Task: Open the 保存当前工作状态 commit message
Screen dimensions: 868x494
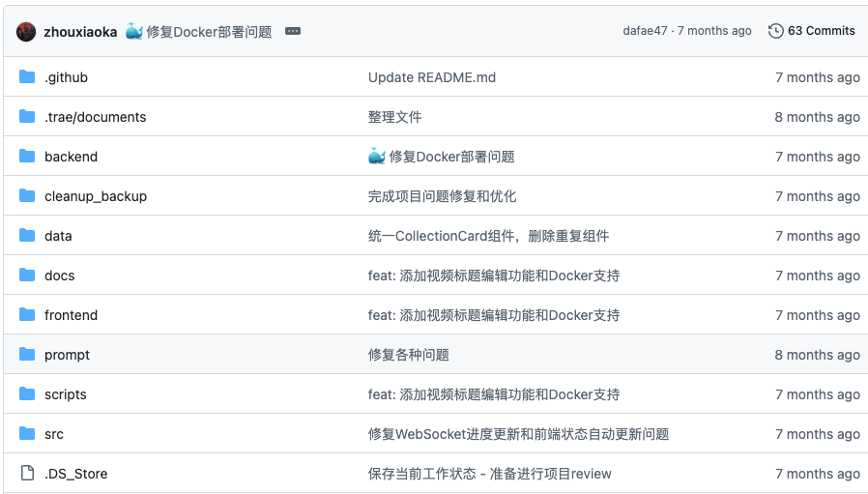Action: [489, 474]
